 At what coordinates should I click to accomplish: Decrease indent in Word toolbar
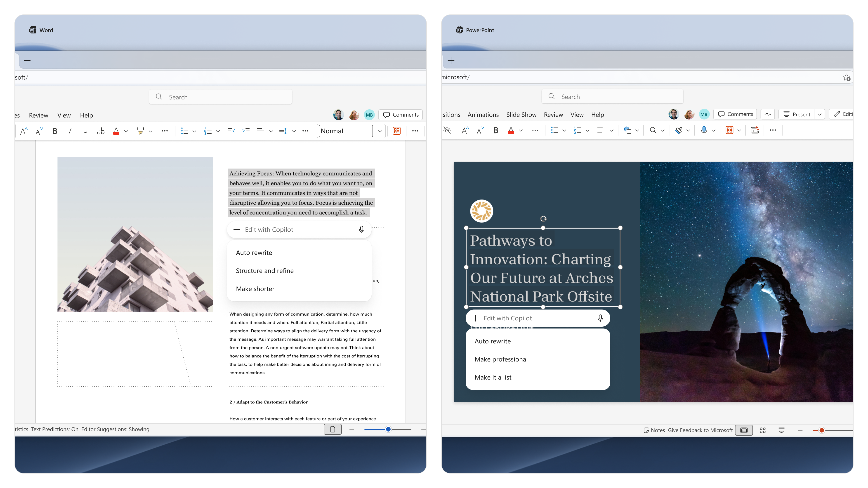231,131
